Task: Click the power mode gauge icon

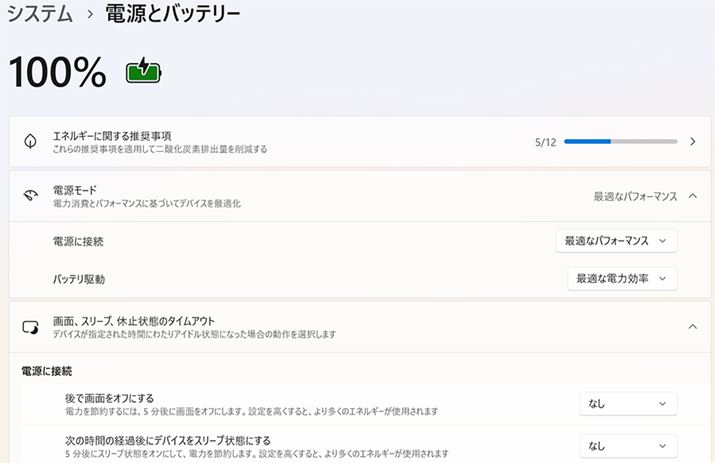Action: pyautogui.click(x=31, y=196)
